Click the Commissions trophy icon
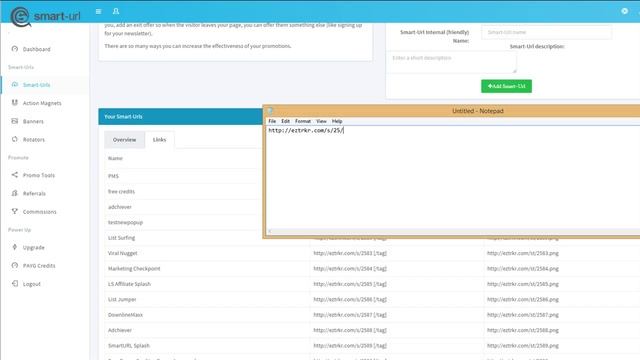Image resolution: width=640 pixels, height=360 pixels. [15, 211]
